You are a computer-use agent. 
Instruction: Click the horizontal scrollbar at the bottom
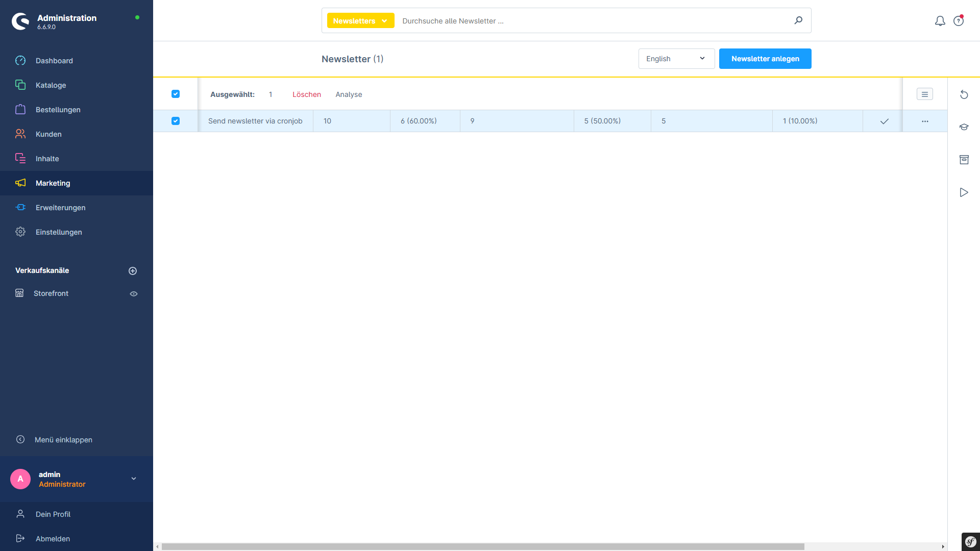point(482,546)
